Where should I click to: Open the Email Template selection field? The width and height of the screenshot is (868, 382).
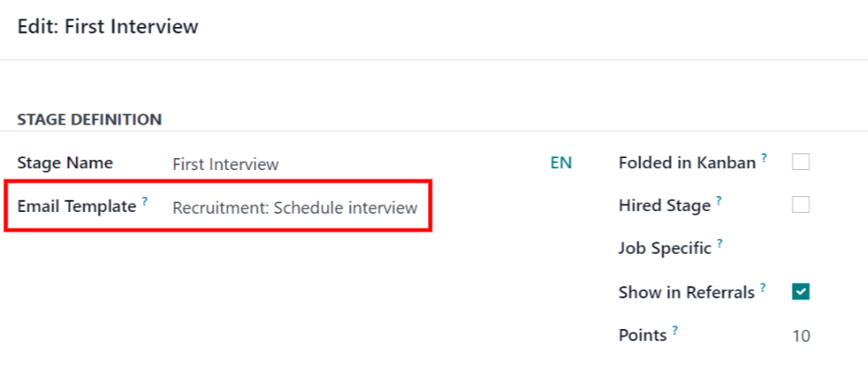pos(295,208)
